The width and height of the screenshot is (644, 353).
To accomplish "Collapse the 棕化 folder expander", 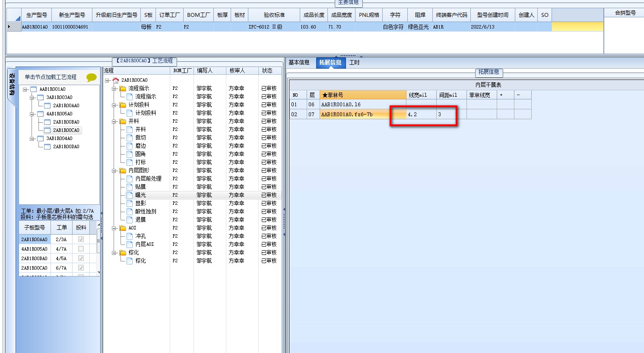I will [114, 252].
